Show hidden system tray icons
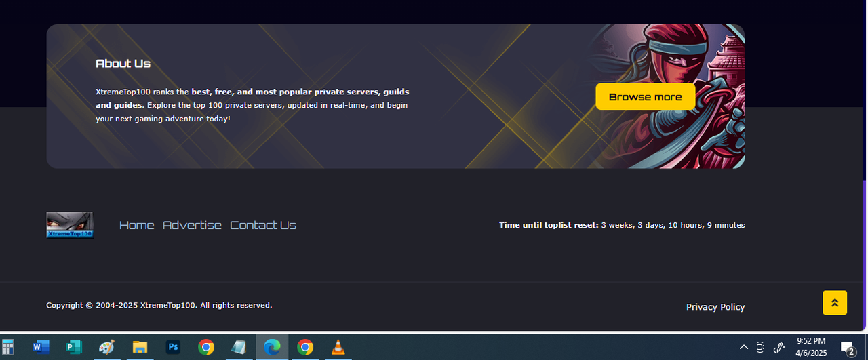 (744, 347)
